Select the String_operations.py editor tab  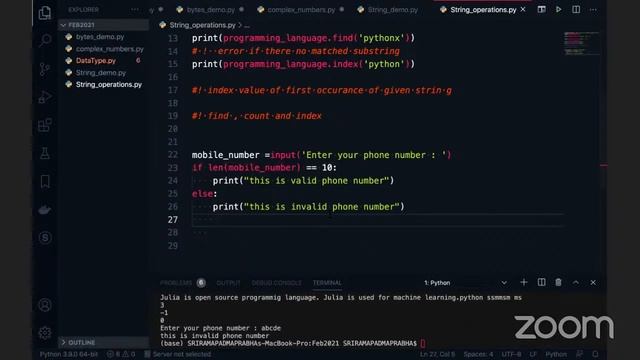tap(483, 9)
